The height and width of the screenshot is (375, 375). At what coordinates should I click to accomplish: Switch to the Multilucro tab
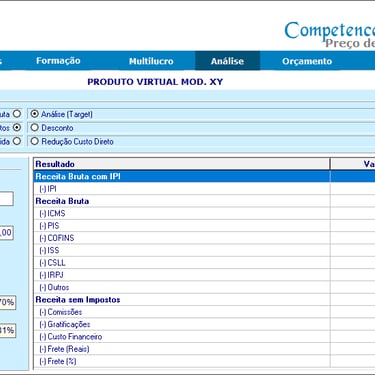[x=151, y=61]
